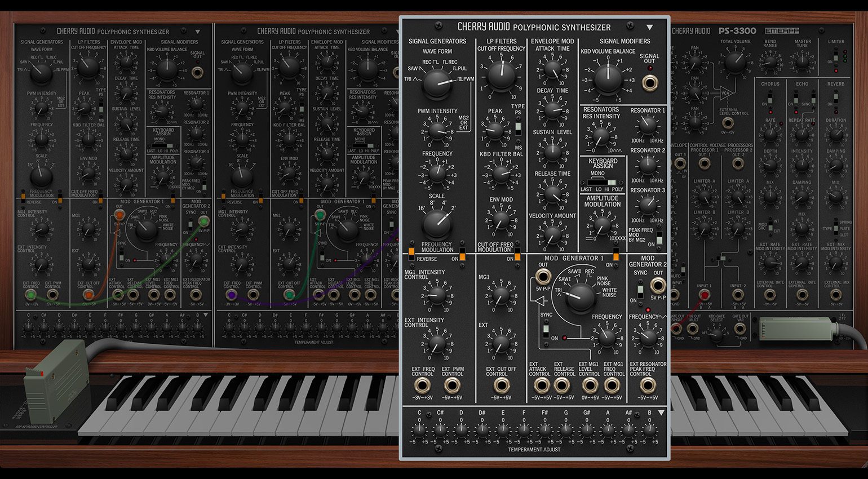The width and height of the screenshot is (868, 479).
Task: Click the red-patched Input 1 jack
Action: tap(703, 295)
